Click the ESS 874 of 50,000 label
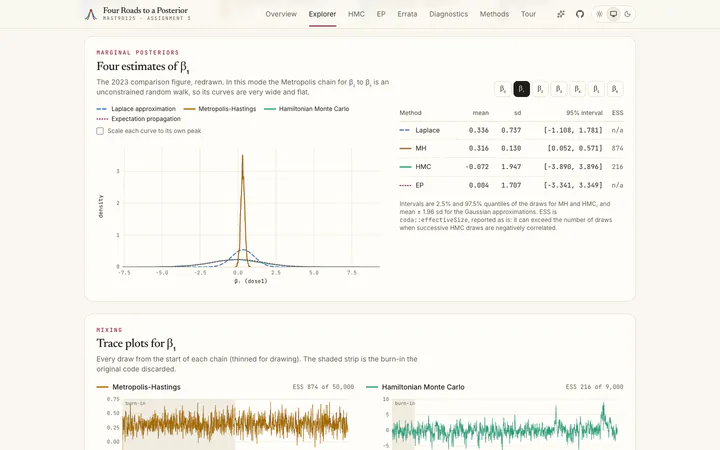This screenshot has width=720, height=450. tap(323, 387)
